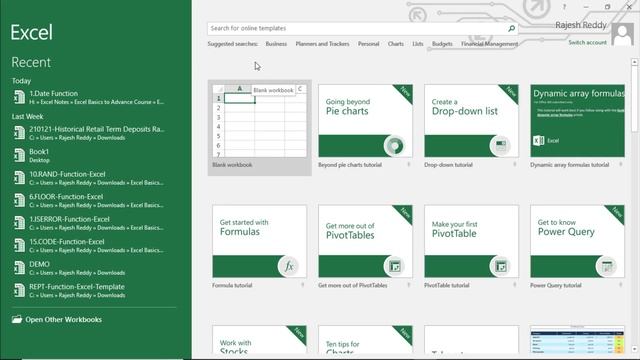This screenshot has height=360, width=640.
Task: Pin the Dynamic array formulas tutorial template
Action: click(x=621, y=164)
